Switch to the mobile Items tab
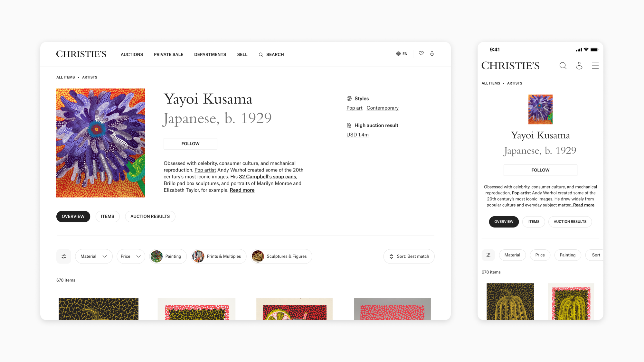 click(x=534, y=222)
